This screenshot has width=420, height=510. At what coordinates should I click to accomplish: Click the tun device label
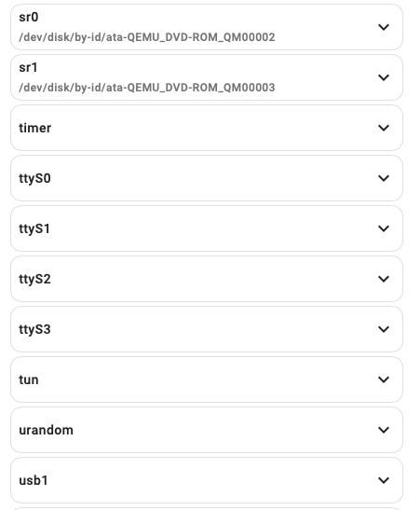tap(29, 379)
